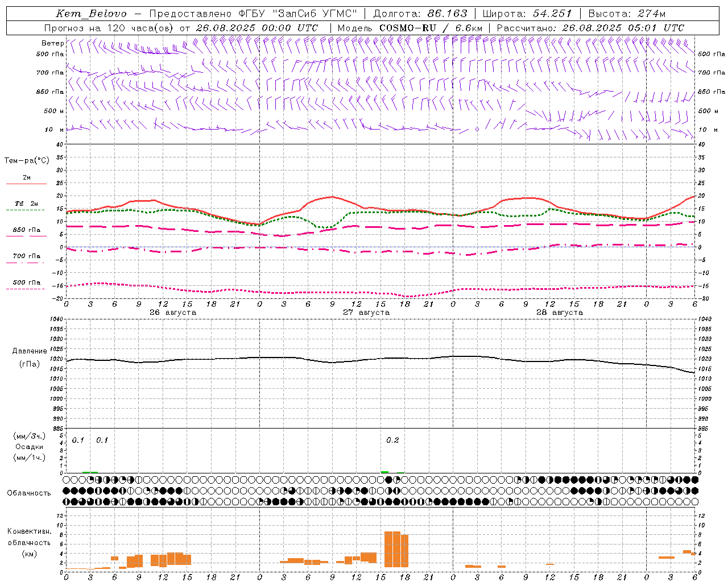728x582 pixels.
Task: Click the (км) unit under Конвективн. облачность
Action: pos(30,554)
